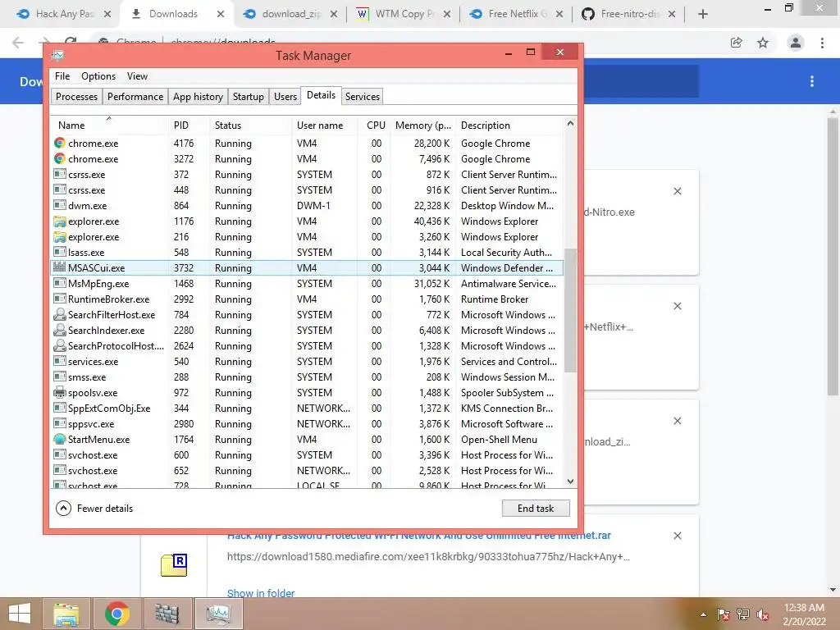
Task: Click the RAR file icon in downloads list
Action: 174,565
